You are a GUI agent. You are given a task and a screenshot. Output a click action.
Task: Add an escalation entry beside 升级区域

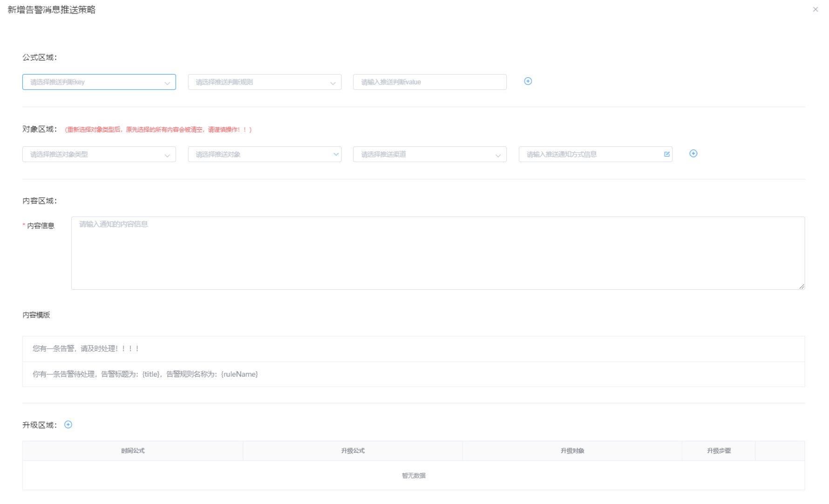(68, 425)
